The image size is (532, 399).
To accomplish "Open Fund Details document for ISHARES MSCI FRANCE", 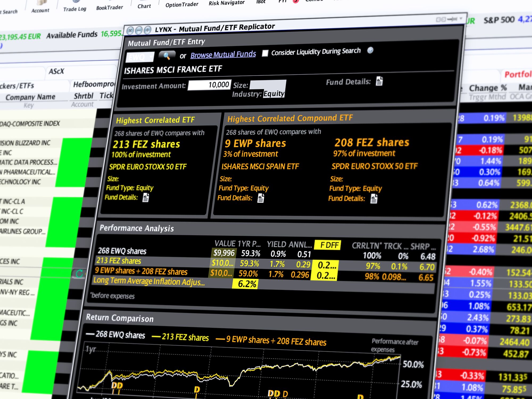I will tap(379, 81).
